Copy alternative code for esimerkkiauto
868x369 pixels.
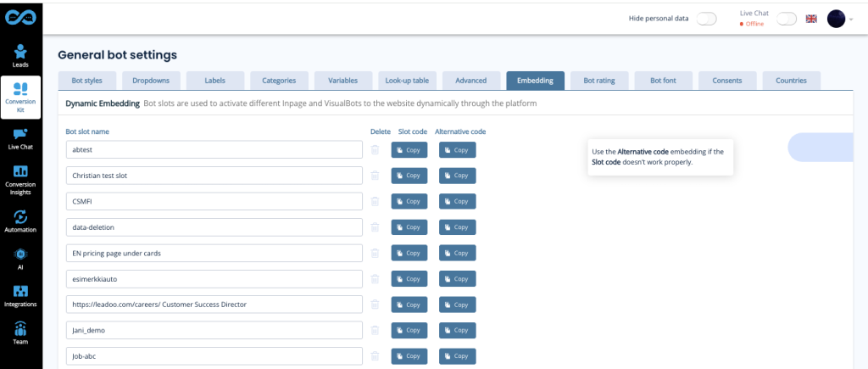[x=457, y=279]
